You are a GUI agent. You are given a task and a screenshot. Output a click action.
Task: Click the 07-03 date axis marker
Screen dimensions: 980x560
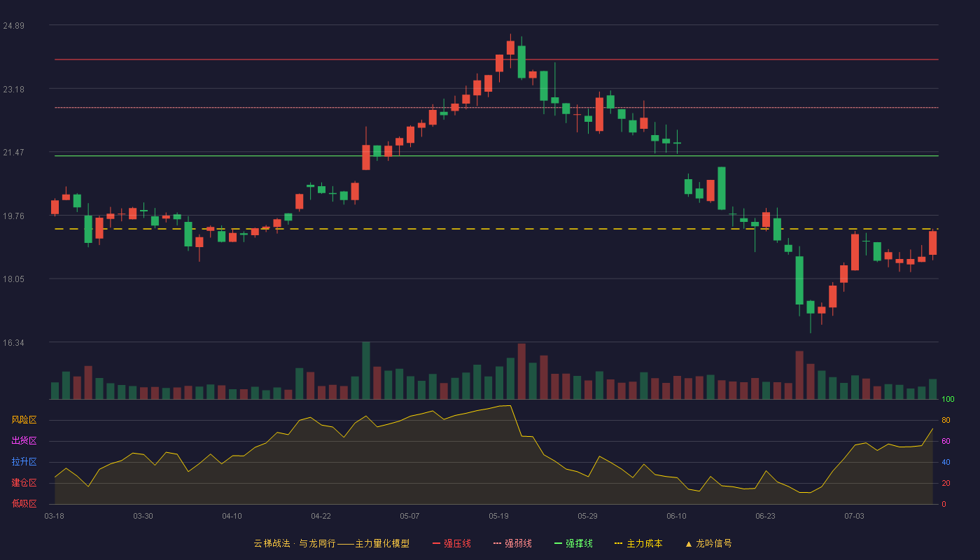click(854, 516)
